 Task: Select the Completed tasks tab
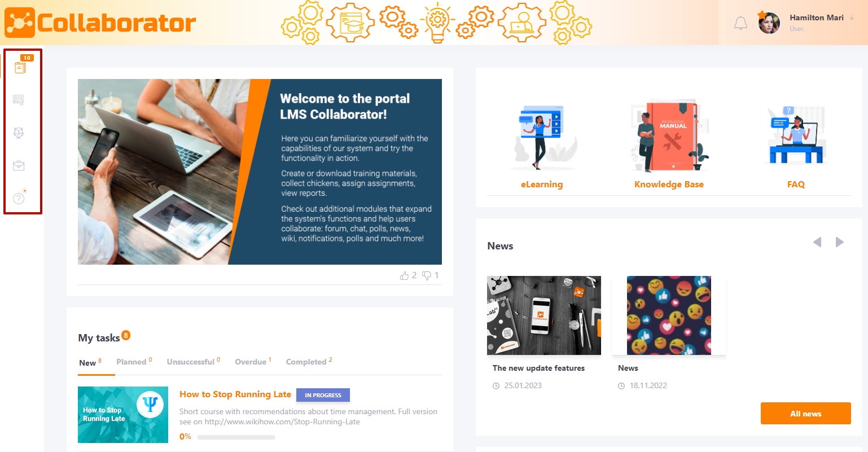point(306,362)
